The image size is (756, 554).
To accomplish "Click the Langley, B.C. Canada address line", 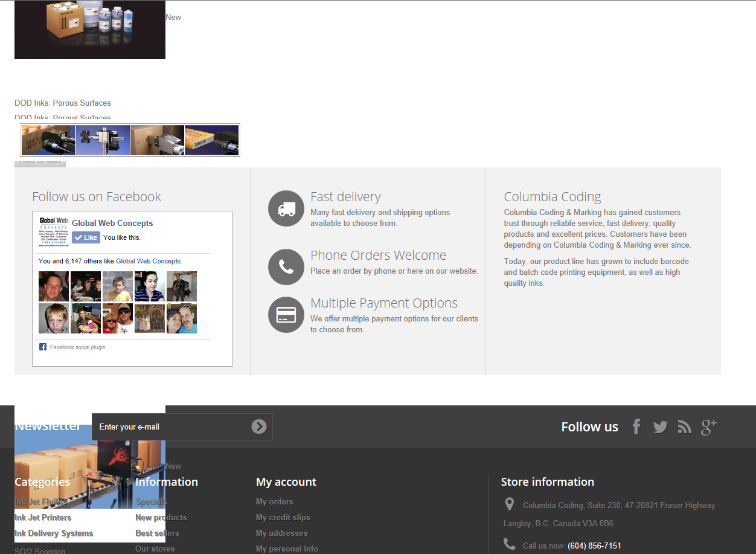I will tap(559, 523).
